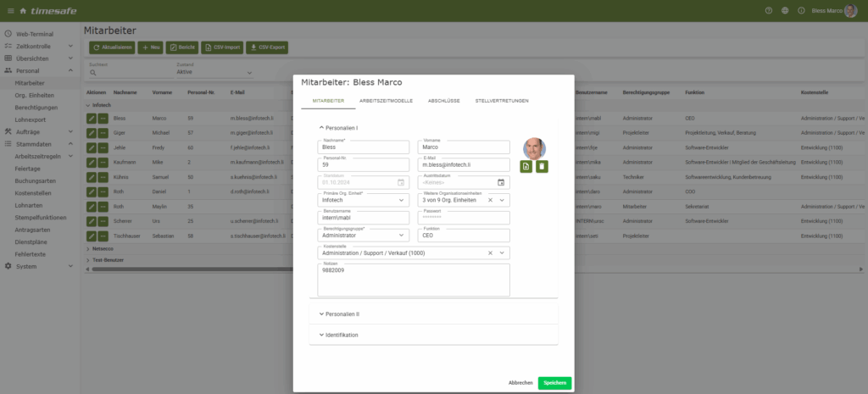Edit the Scherrer Urs row with the pencil icon

pyautogui.click(x=92, y=221)
